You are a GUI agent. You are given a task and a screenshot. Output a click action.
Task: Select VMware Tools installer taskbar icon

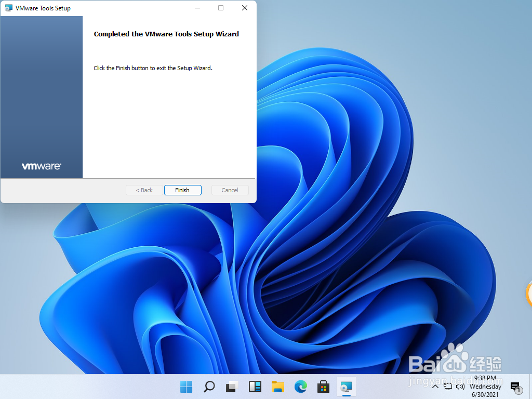[347, 387]
